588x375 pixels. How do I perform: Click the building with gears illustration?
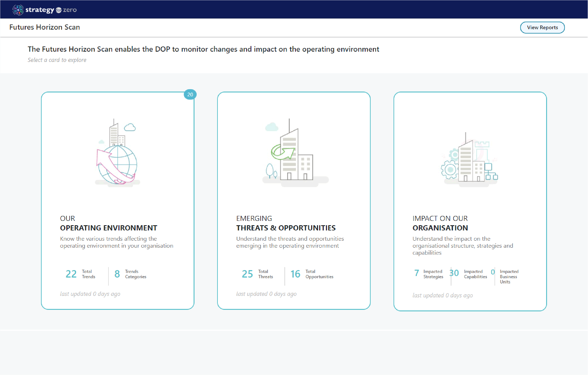point(470,159)
